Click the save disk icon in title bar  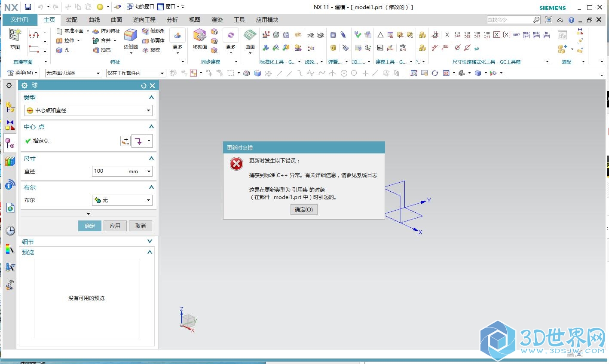coord(28,7)
